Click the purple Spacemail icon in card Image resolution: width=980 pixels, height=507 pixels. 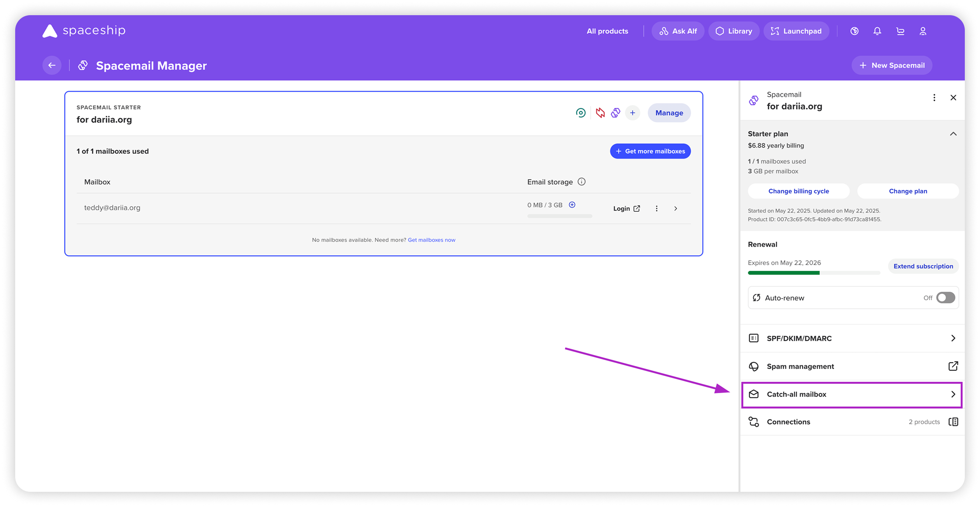pyautogui.click(x=616, y=113)
